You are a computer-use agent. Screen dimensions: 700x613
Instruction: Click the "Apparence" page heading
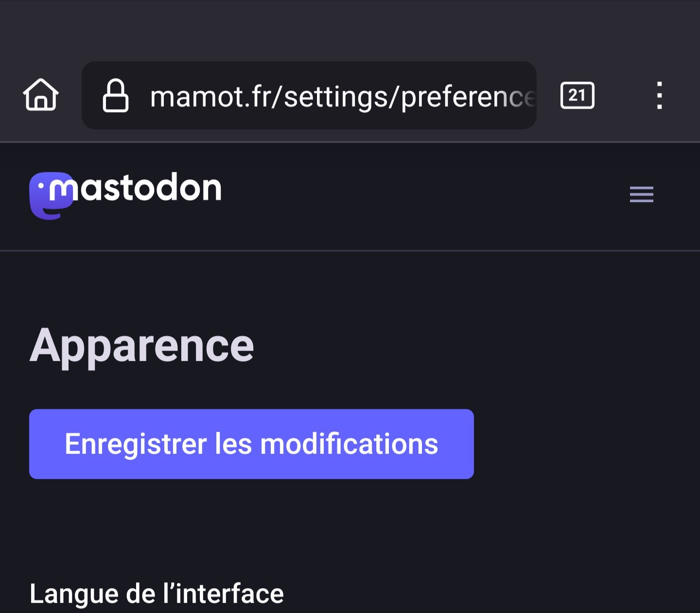(141, 346)
